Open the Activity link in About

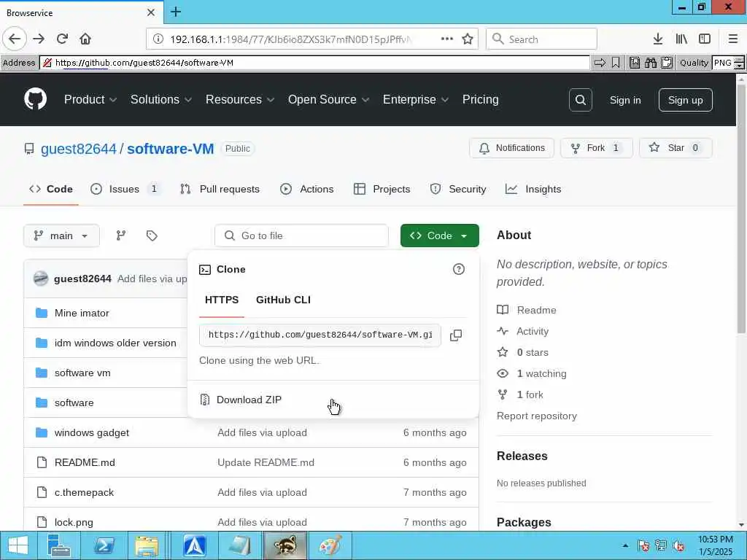pyautogui.click(x=532, y=332)
